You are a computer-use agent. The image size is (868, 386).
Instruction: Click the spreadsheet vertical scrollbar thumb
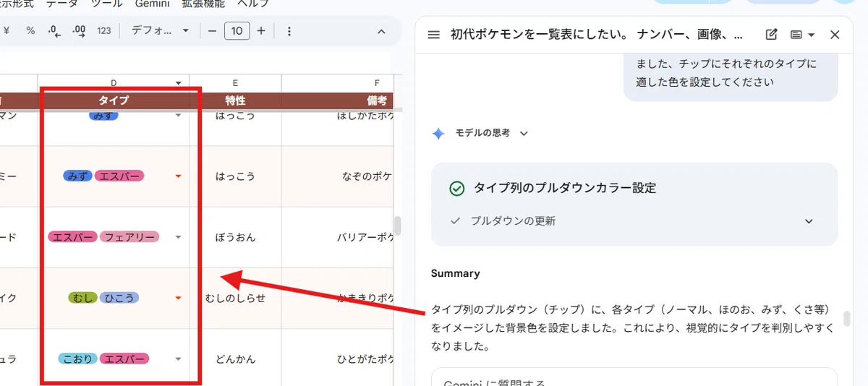point(397,226)
